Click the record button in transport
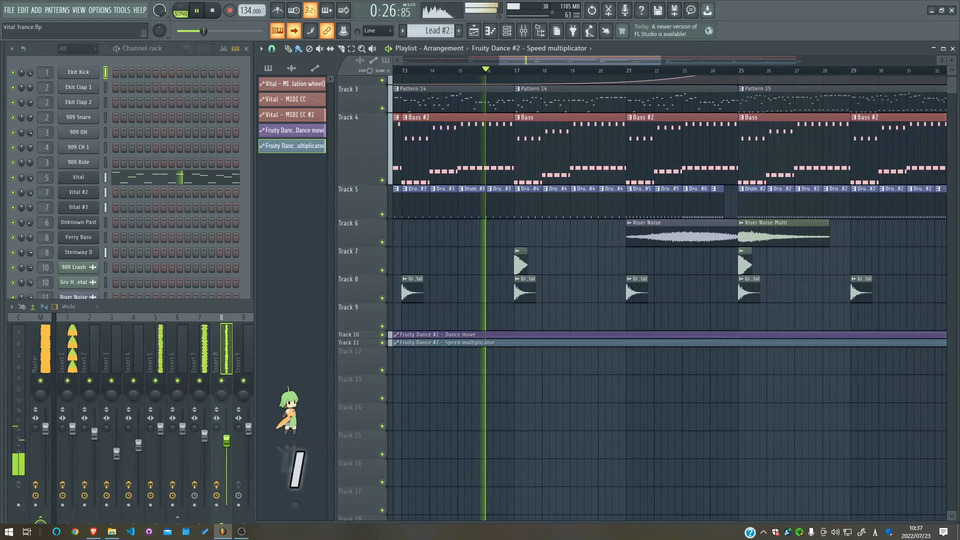960x540 pixels. 229,10
